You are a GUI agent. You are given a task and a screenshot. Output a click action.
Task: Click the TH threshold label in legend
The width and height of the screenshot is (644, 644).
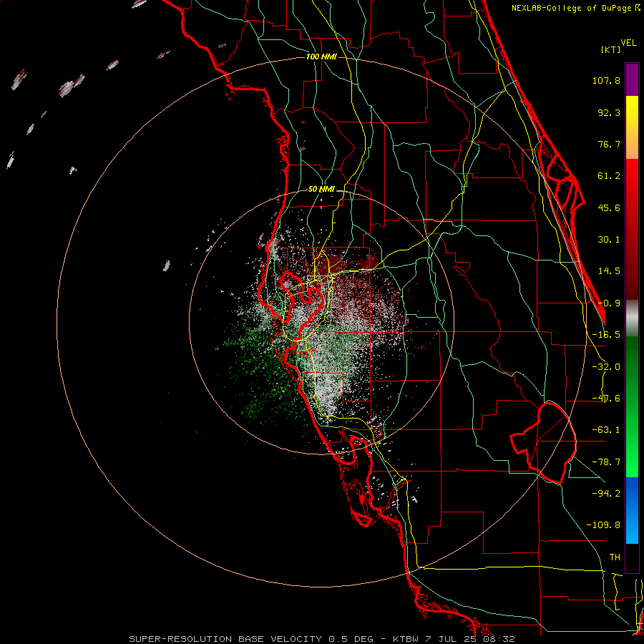(x=615, y=557)
